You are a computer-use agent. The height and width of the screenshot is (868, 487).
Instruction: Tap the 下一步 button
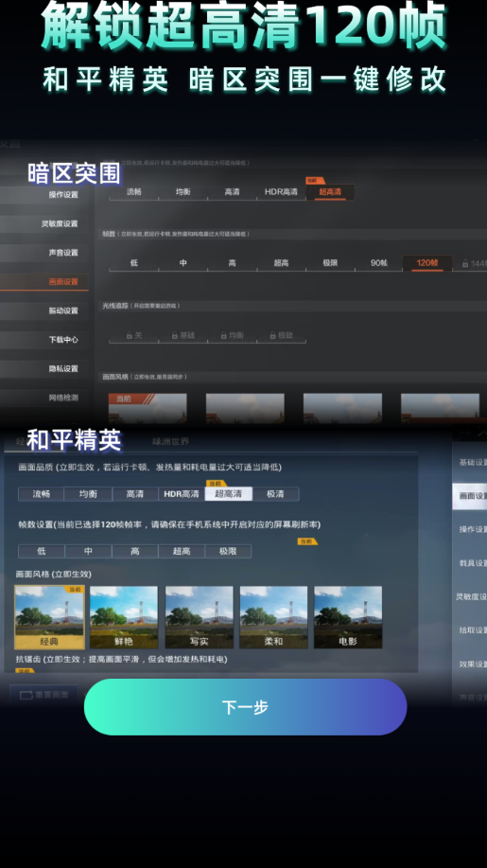tap(246, 707)
